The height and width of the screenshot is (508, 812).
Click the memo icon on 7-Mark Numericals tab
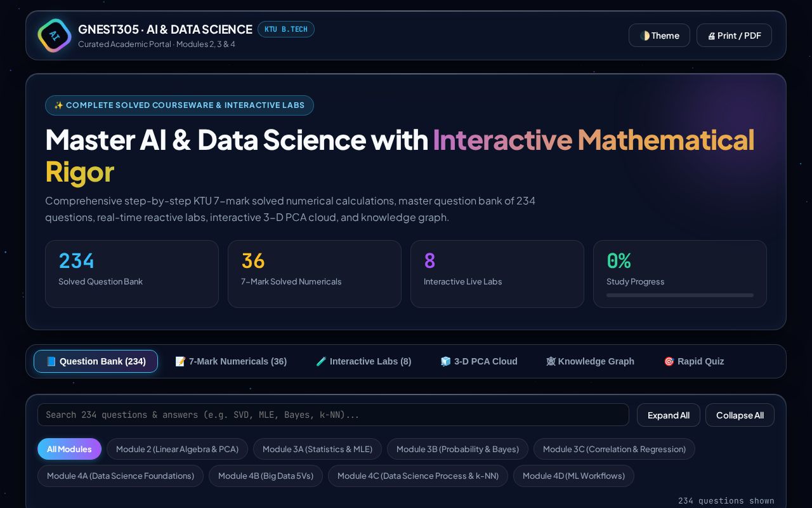tap(181, 361)
